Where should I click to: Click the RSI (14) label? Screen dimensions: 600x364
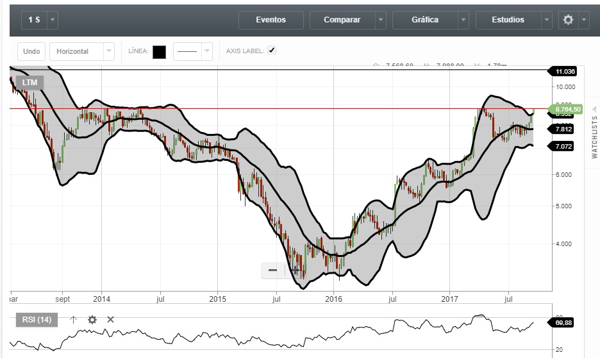(37, 320)
